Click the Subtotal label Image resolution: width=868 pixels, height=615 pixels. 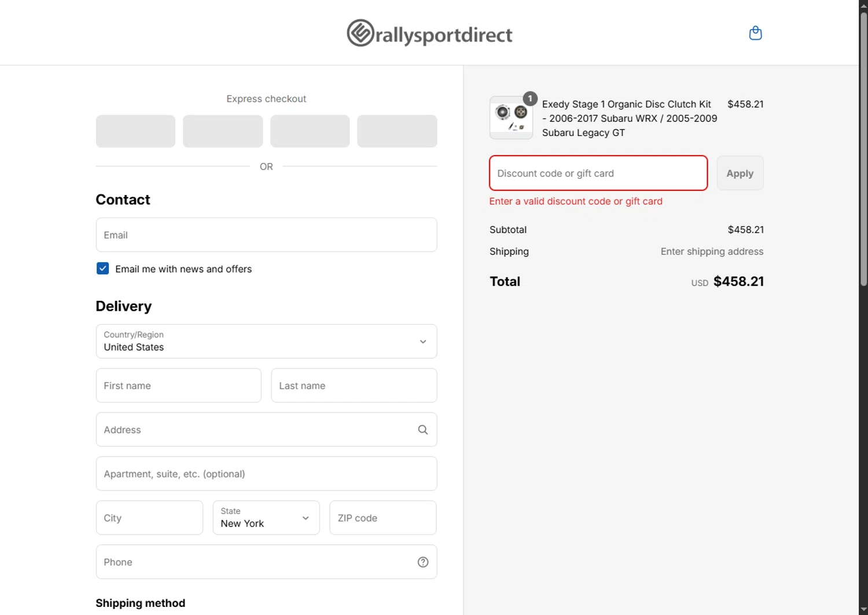[x=508, y=230]
